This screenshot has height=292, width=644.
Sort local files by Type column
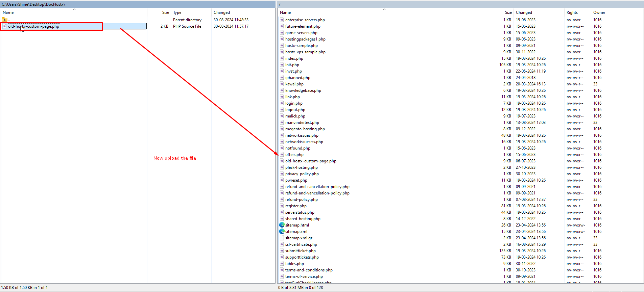[x=177, y=12]
